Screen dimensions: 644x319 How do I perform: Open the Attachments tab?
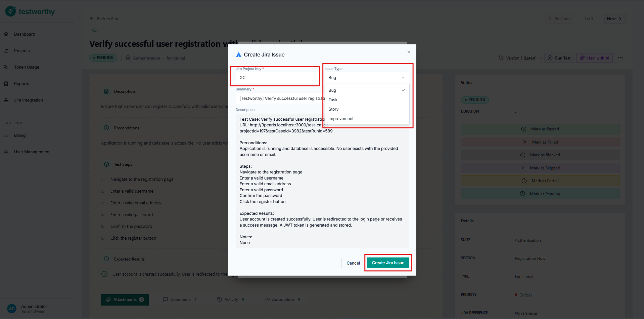[x=125, y=300]
